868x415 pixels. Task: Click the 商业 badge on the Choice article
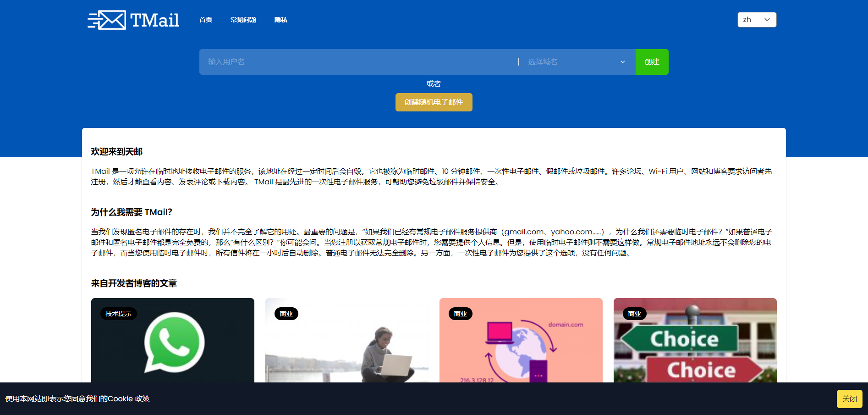[x=635, y=314]
